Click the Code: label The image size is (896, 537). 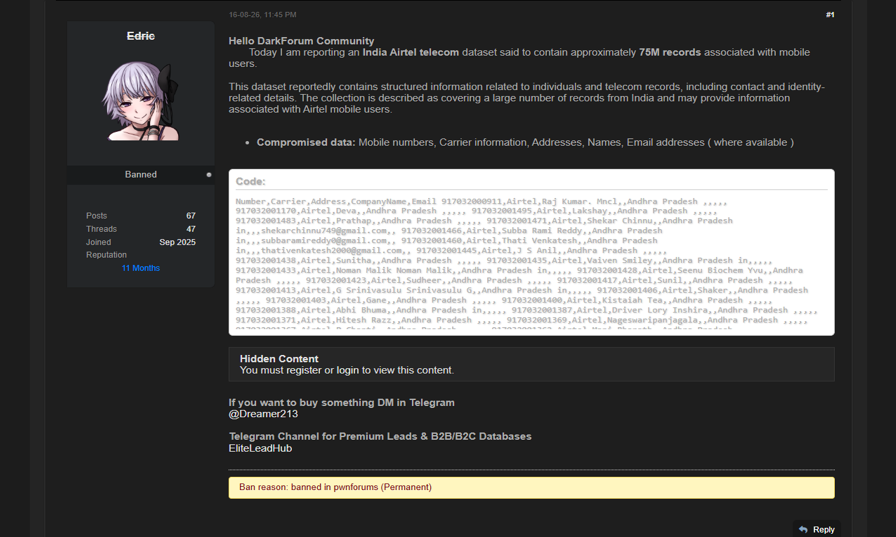(x=250, y=182)
